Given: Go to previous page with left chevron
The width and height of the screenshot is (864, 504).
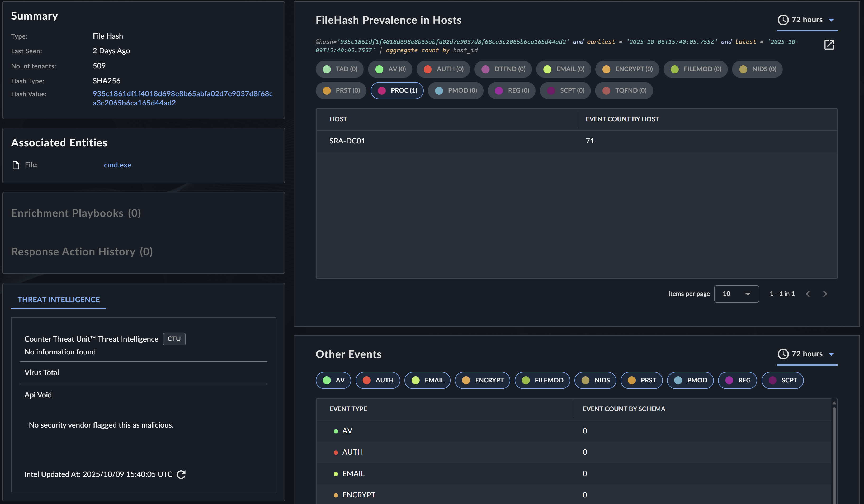Looking at the screenshot, I should [808, 294].
